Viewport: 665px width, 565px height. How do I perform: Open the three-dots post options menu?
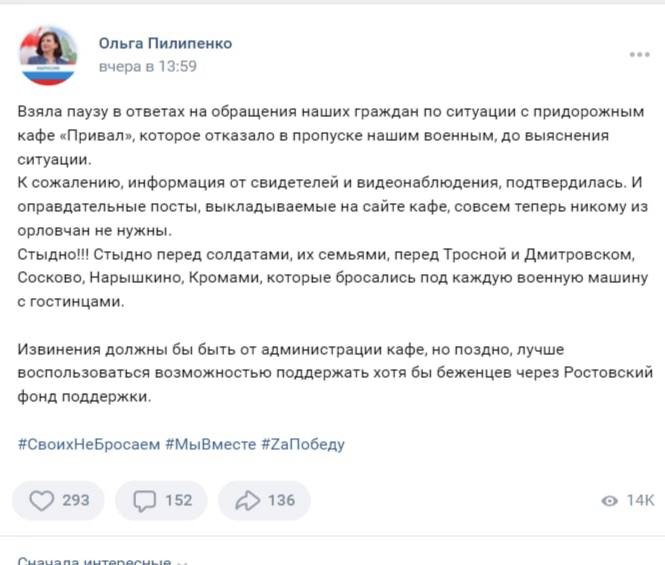point(640,54)
